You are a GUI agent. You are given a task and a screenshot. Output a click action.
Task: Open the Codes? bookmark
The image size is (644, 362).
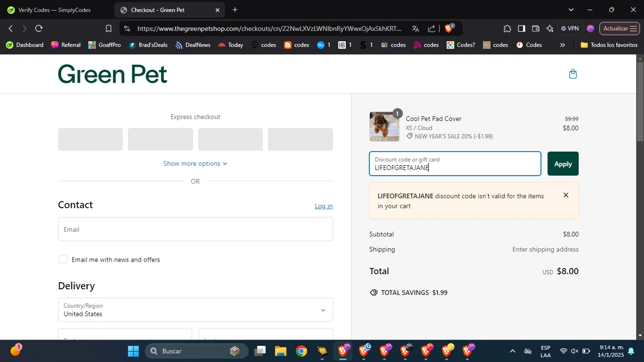(x=461, y=45)
